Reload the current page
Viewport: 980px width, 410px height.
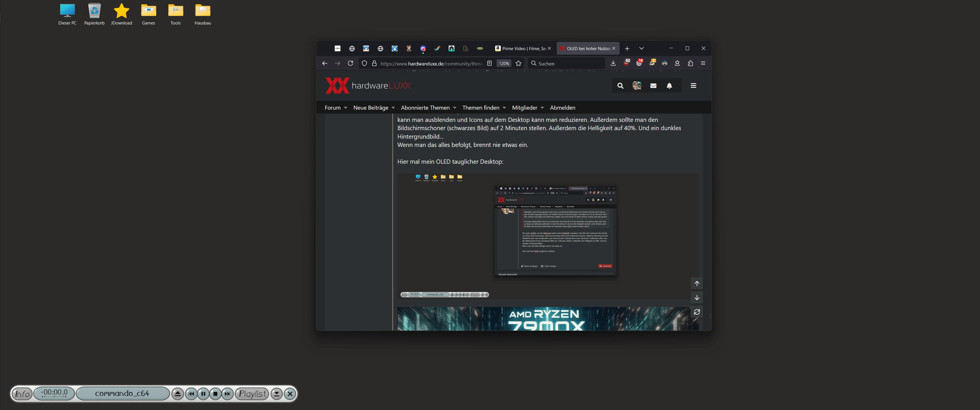point(350,63)
